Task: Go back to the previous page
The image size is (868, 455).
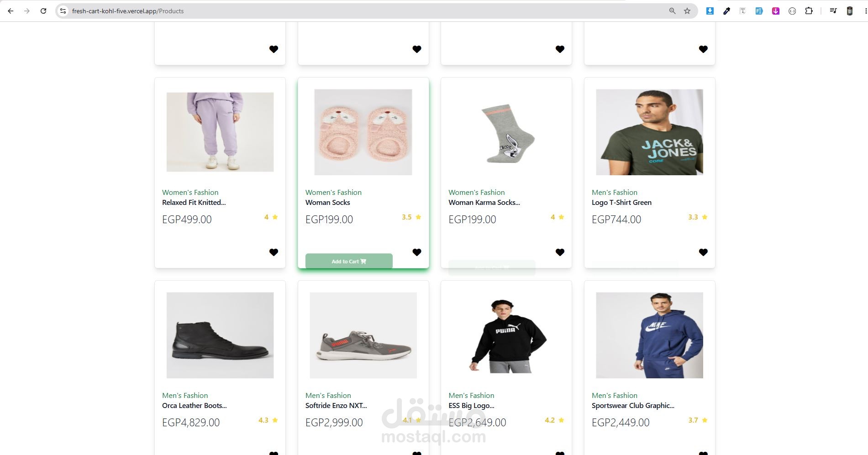Action: [11, 11]
